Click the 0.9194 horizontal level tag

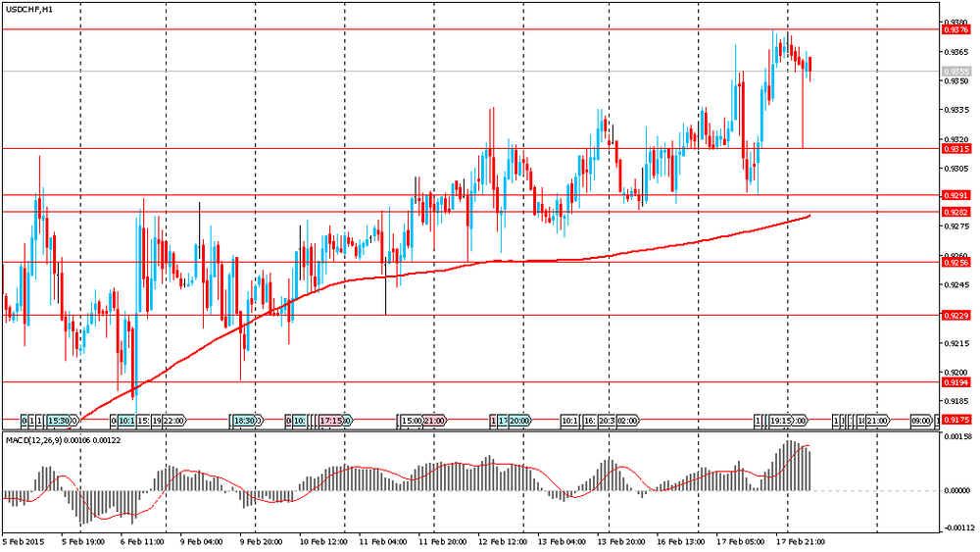point(956,382)
